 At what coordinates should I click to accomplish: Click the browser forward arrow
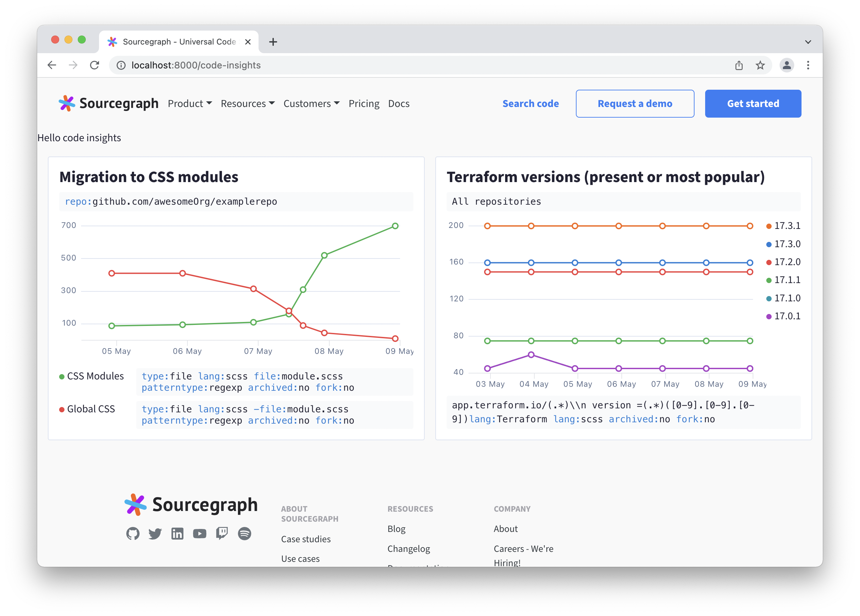pyautogui.click(x=73, y=65)
